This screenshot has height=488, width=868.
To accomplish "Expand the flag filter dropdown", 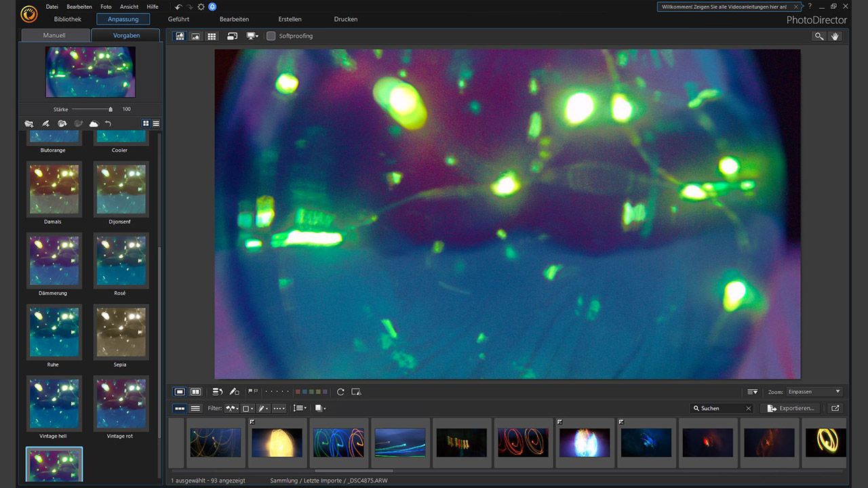I will coord(232,408).
